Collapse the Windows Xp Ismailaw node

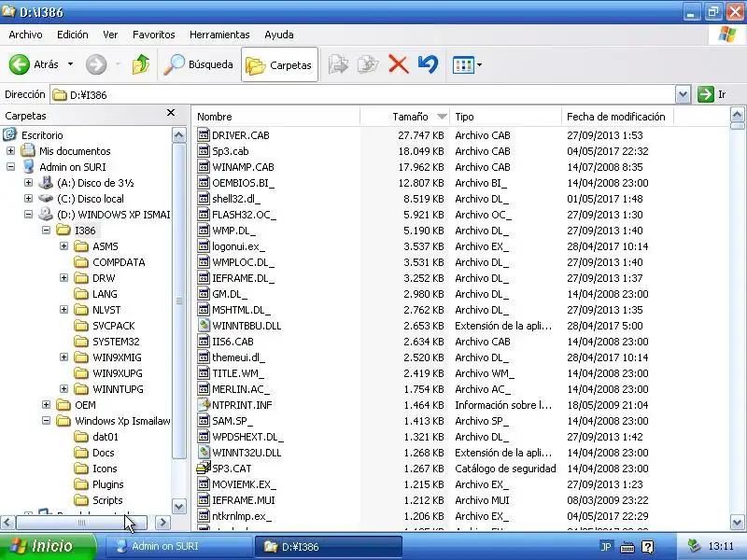(x=46, y=421)
